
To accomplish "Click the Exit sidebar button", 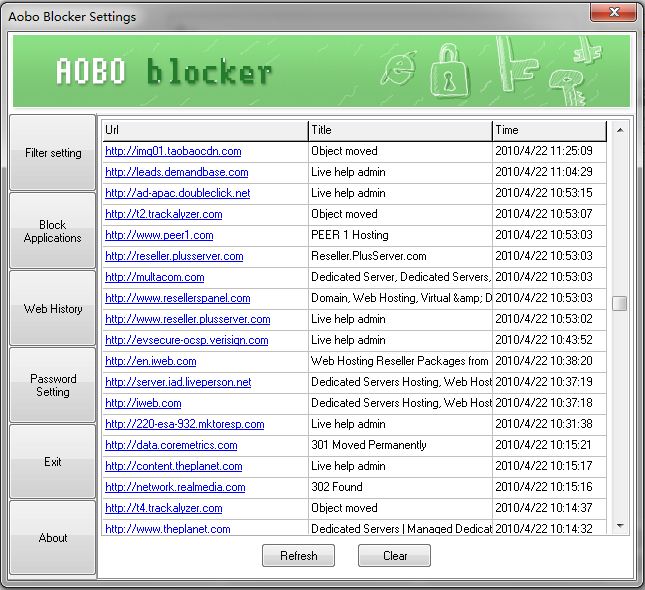I will (x=53, y=462).
